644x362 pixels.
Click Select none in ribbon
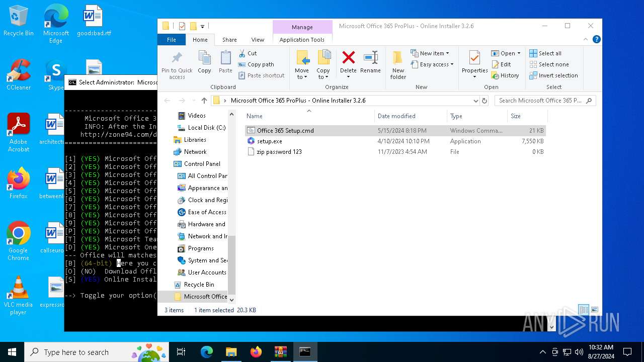549,64
